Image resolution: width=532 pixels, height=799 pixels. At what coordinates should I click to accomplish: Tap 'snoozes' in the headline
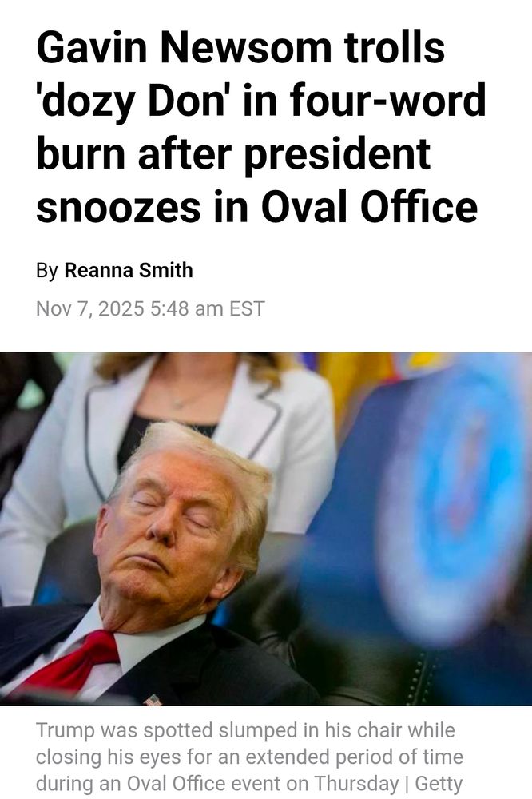coord(118,208)
